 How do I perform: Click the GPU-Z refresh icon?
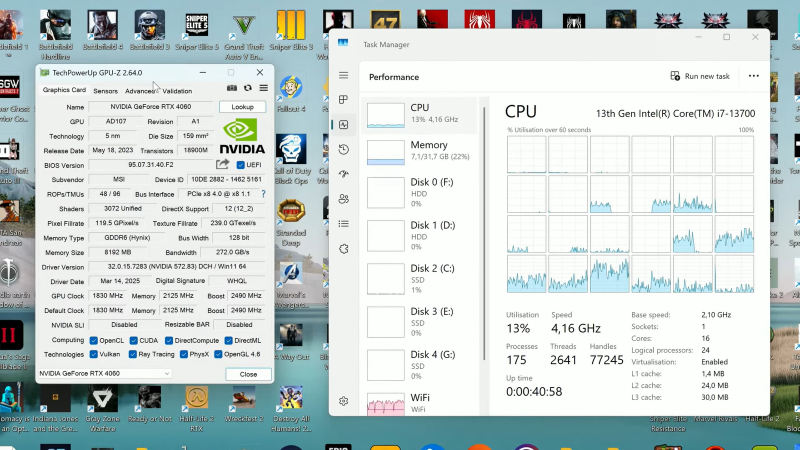pos(247,88)
